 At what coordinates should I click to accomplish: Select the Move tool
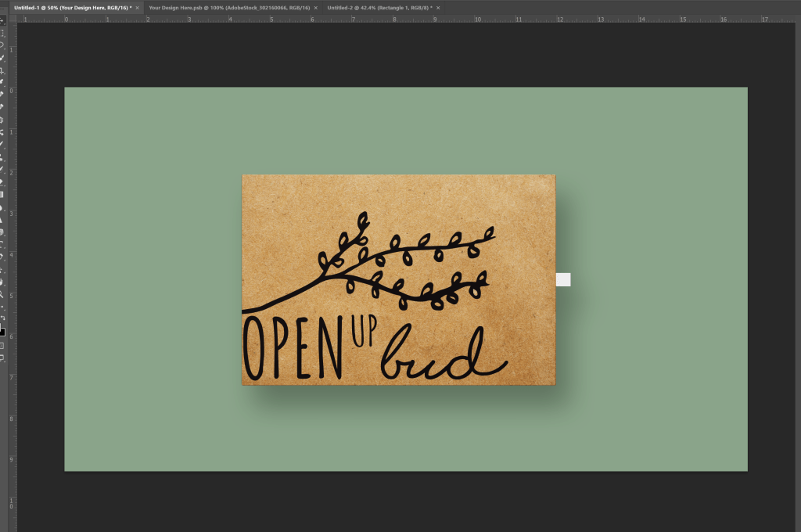[x=2, y=21]
